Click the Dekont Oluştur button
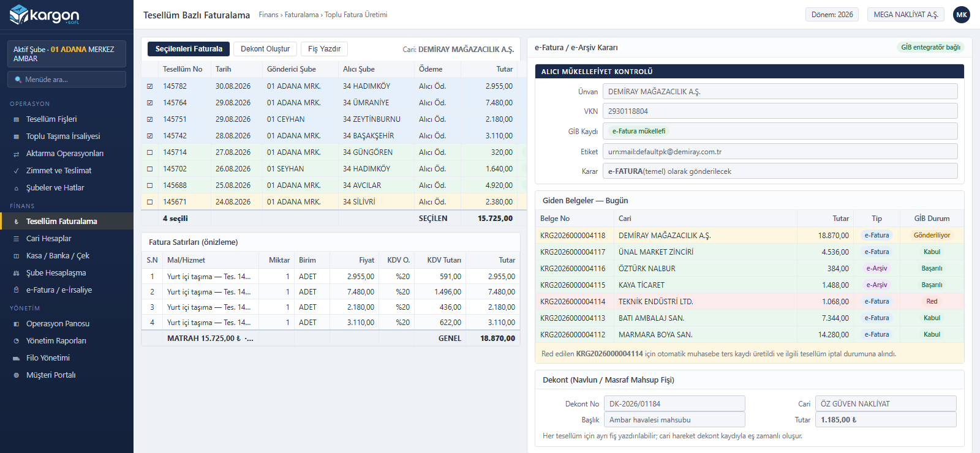The width and height of the screenshot is (980, 453). 265,49
